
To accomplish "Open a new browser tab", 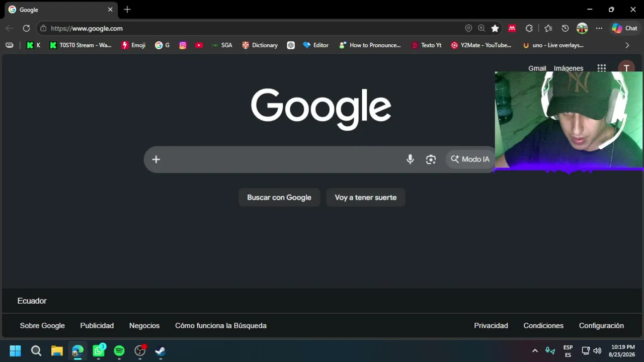I will pyautogui.click(x=127, y=10).
